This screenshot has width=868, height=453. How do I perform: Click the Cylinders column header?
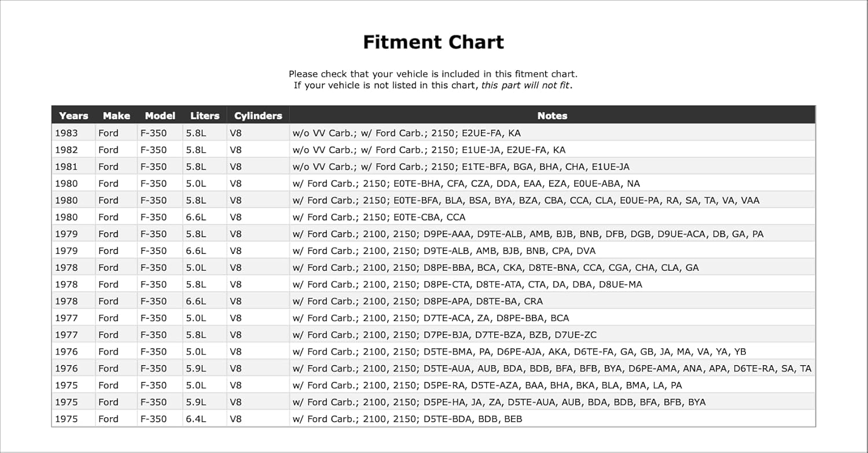(258, 116)
